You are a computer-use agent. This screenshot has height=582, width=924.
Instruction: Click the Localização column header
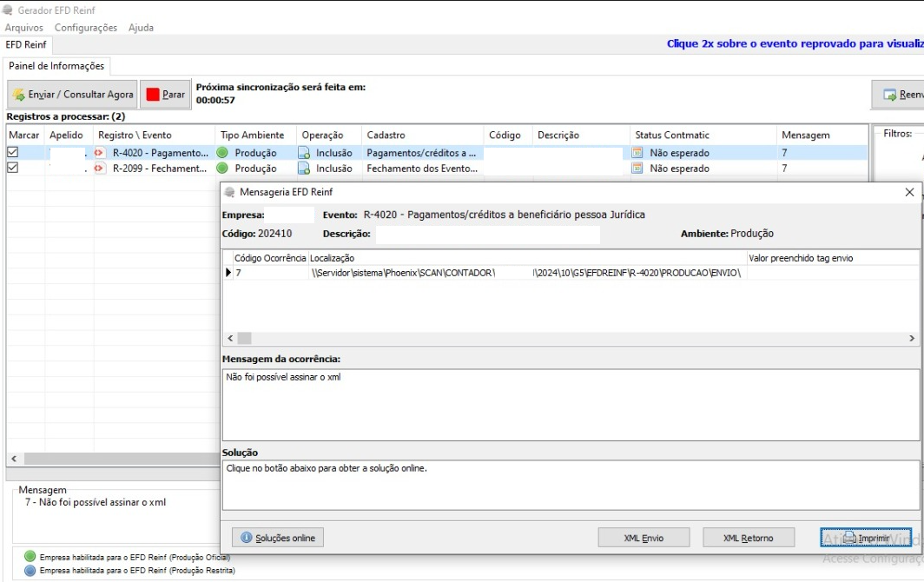527,258
